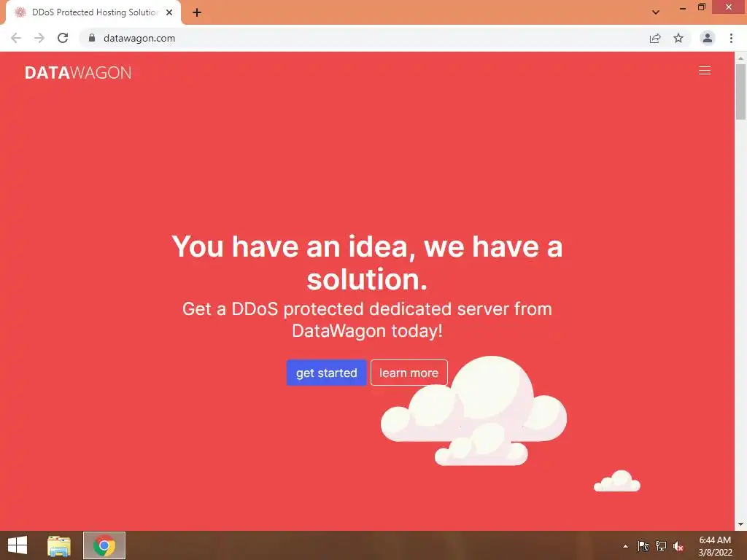Bookmark this page with star icon
The image size is (747, 560).
678,38
